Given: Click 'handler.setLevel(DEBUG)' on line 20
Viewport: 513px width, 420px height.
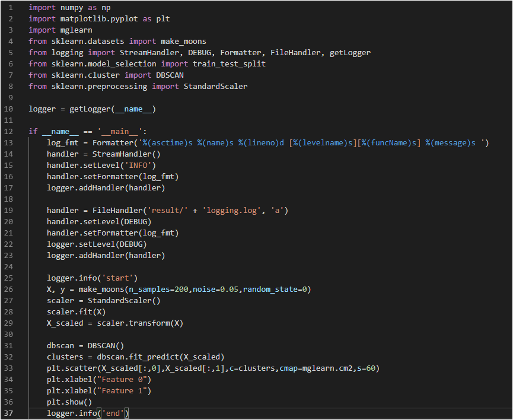Looking at the screenshot, I should coord(99,222).
